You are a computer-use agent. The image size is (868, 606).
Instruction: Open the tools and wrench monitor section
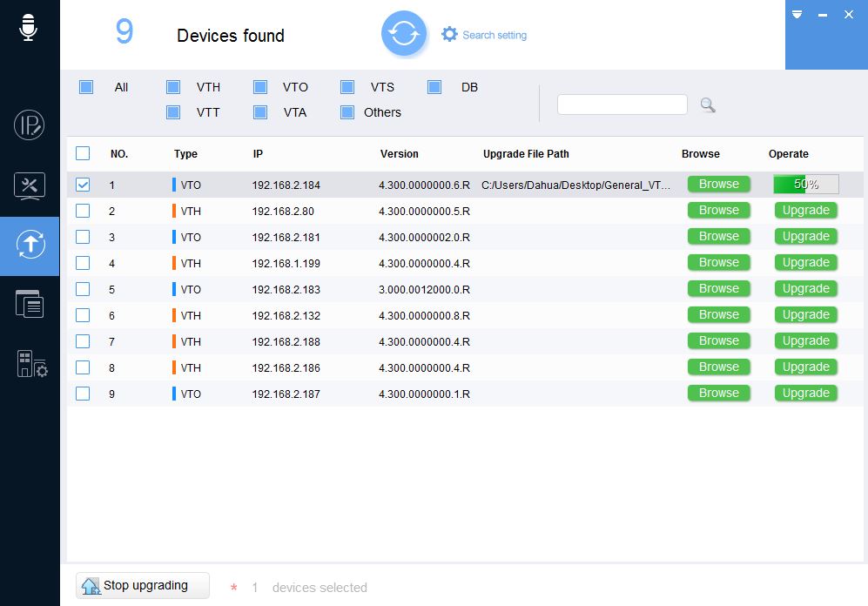[x=30, y=186]
